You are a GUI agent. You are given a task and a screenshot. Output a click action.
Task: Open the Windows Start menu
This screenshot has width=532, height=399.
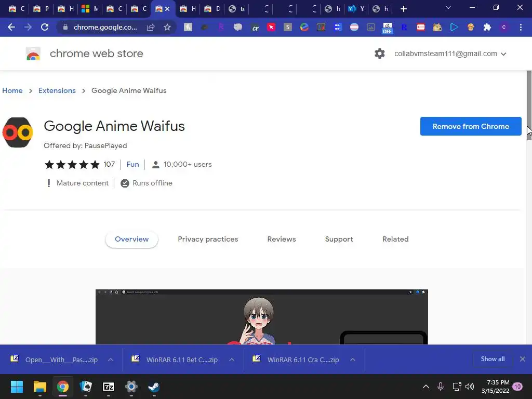point(17,387)
